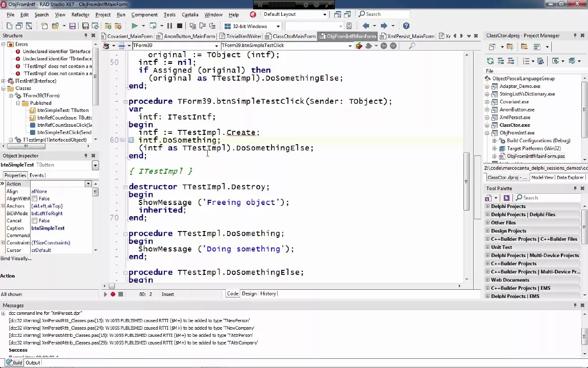The image size is (588, 368).
Task: Expand the Delphi Projects palette category
Action: 487,206
